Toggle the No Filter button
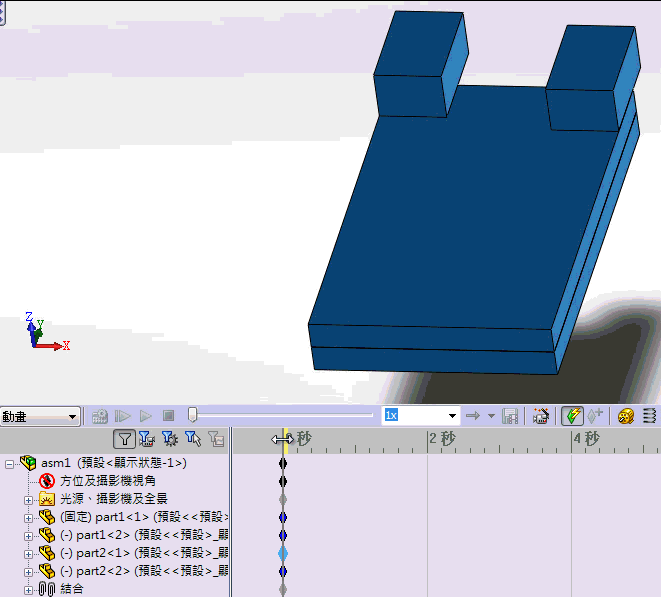661x597 pixels. 124,439
